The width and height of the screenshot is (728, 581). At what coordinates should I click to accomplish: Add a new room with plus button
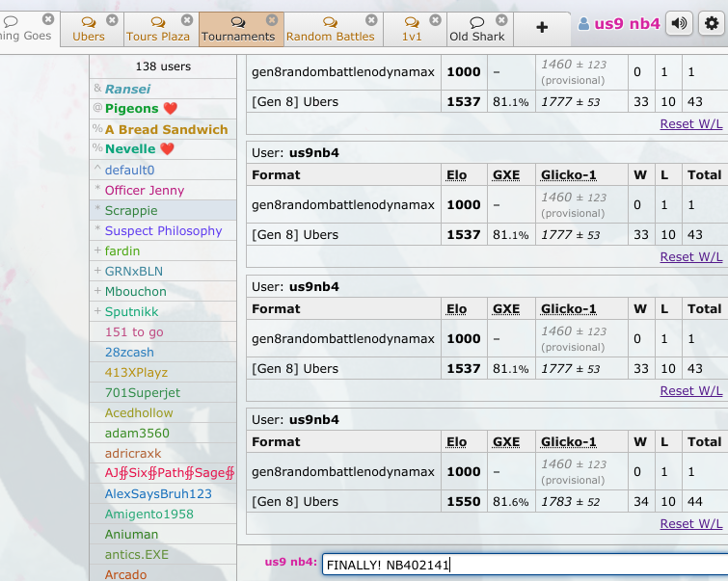[542, 28]
